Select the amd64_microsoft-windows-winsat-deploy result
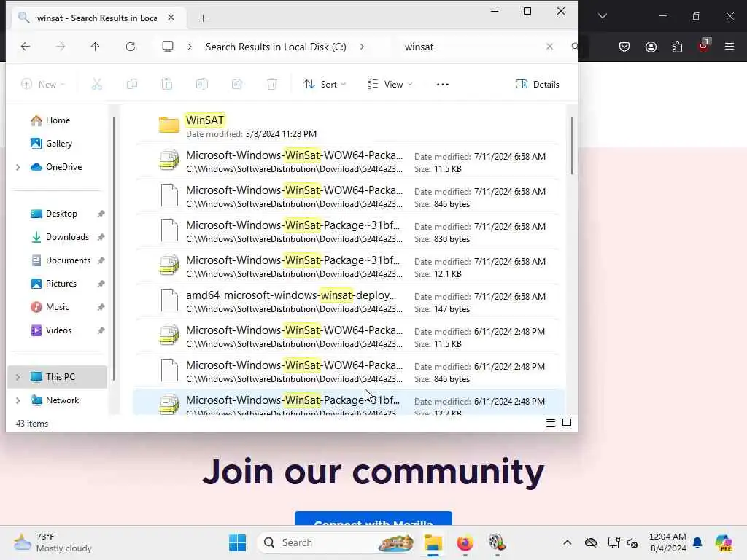Image resolution: width=747 pixels, height=560 pixels. click(347, 301)
